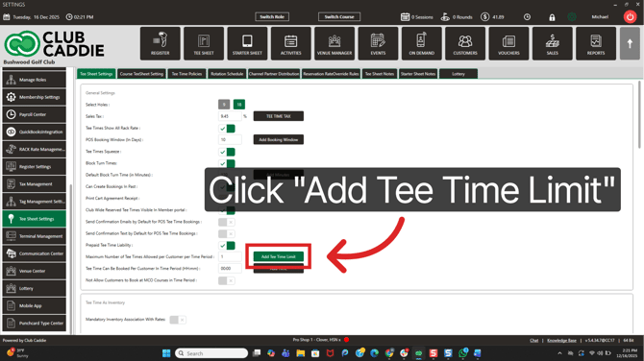Open the Knowledge Base link
The height and width of the screenshot is (361, 644).
[561, 341]
